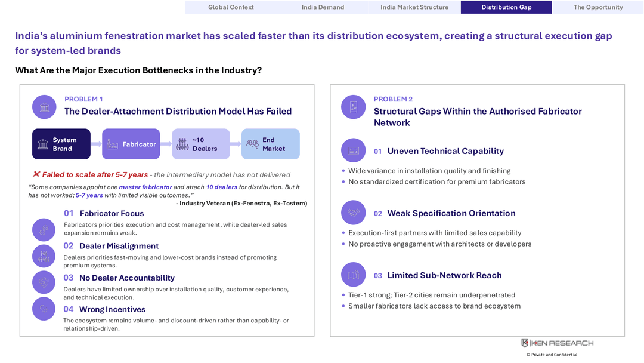Select the ~10 Dealers flow box
The width and height of the screenshot is (644, 363).
201,144
